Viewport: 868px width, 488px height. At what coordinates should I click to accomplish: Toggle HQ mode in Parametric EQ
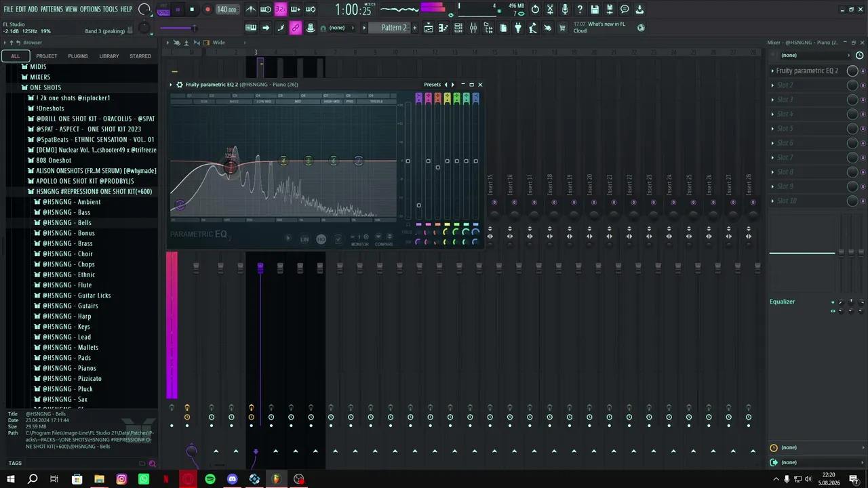pos(321,239)
